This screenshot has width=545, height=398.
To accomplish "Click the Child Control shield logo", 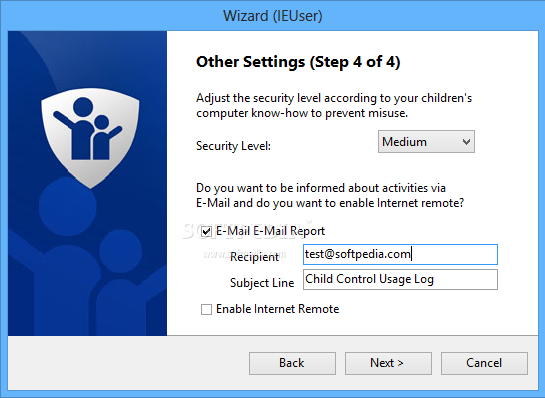I will point(90,138).
